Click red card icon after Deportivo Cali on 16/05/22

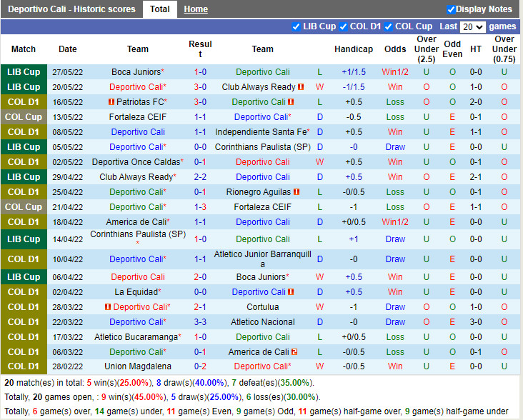(x=292, y=102)
